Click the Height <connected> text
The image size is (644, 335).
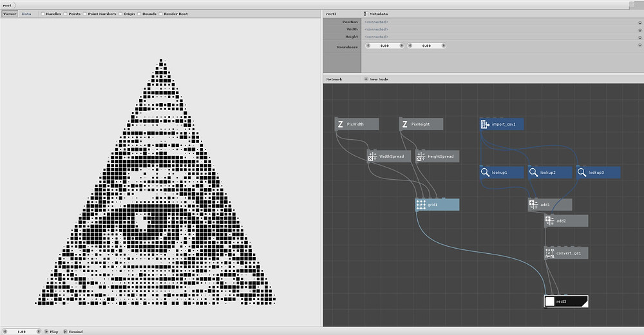(376, 37)
